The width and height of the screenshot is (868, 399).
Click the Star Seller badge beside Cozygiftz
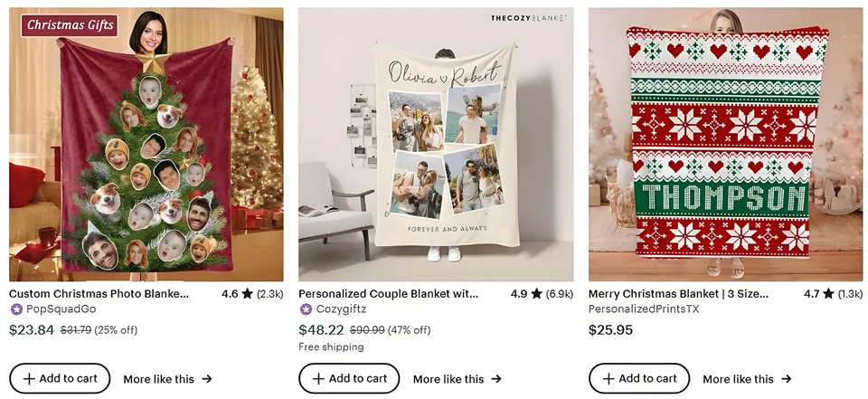click(x=306, y=309)
